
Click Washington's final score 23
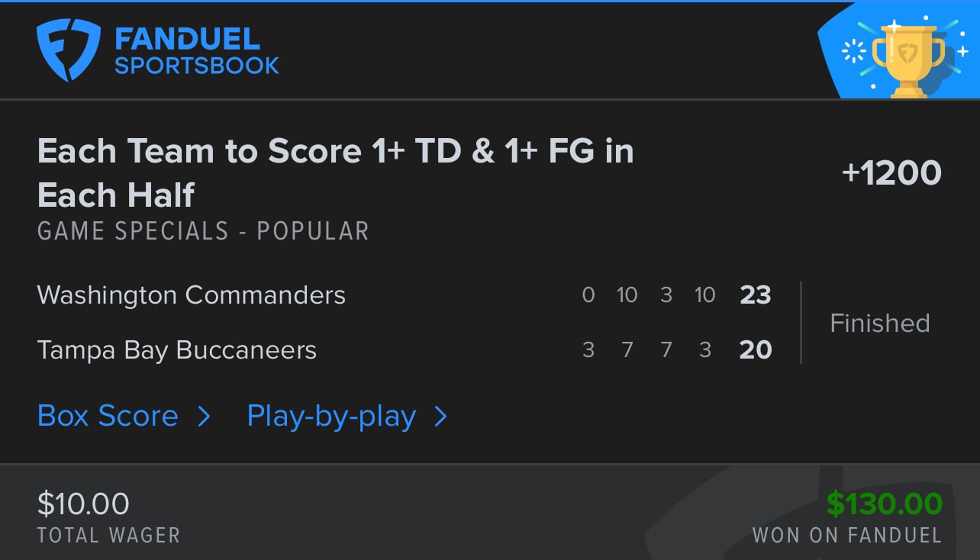point(756,295)
